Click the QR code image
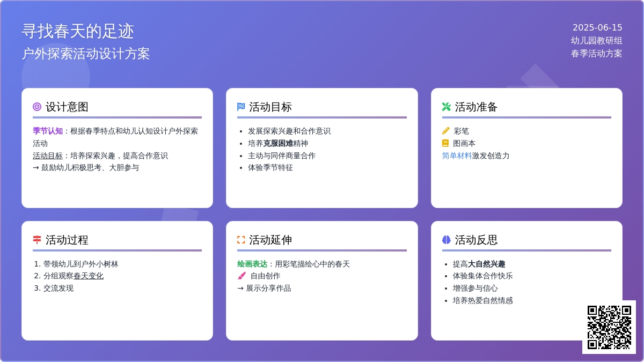 pos(609,327)
